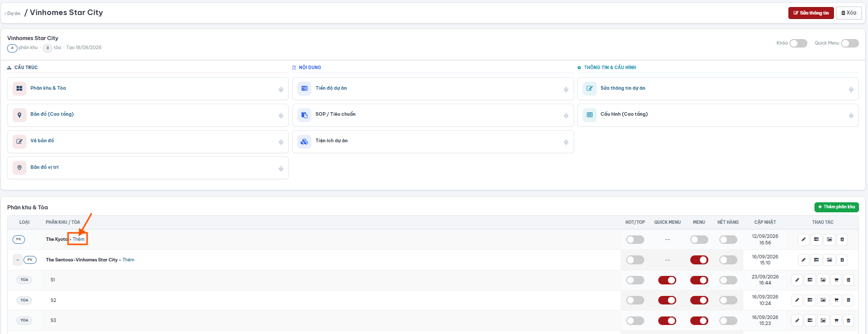Open the Vẽ bản đồ card
The width and height of the screenshot is (868, 334).
click(148, 142)
